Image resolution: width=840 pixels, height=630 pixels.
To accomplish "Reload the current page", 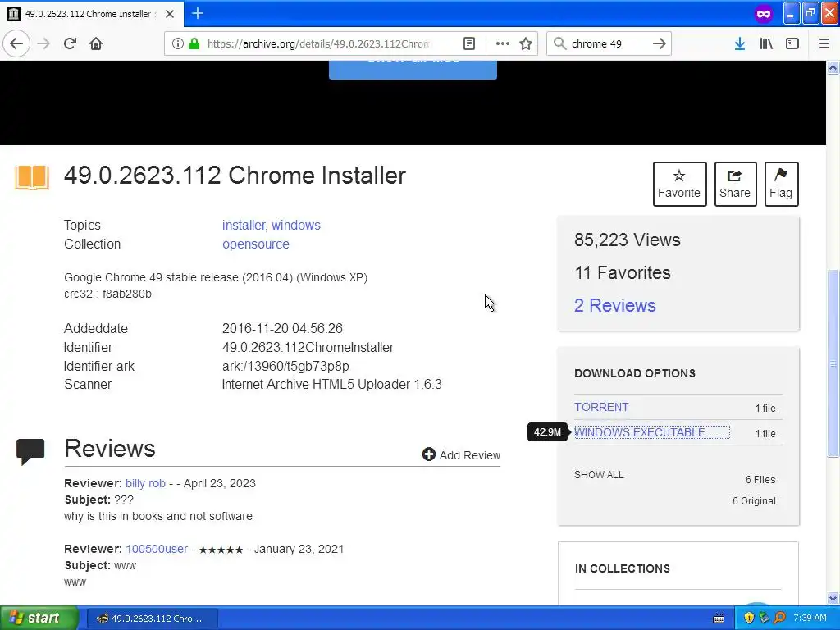I will click(x=70, y=43).
